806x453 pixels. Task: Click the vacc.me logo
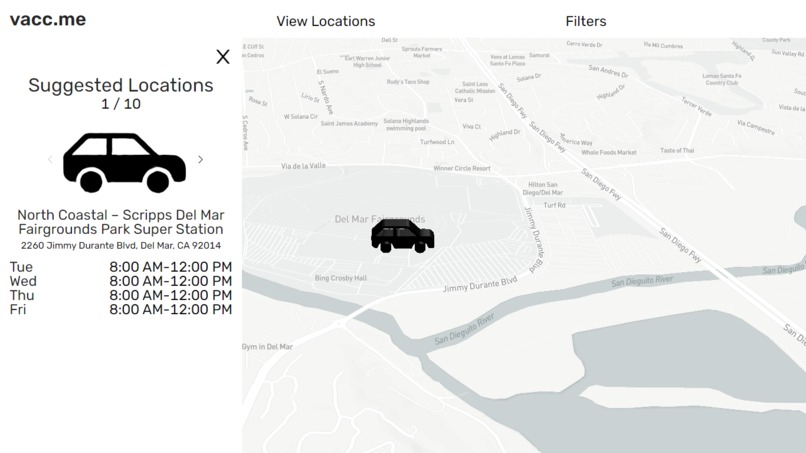coord(48,20)
